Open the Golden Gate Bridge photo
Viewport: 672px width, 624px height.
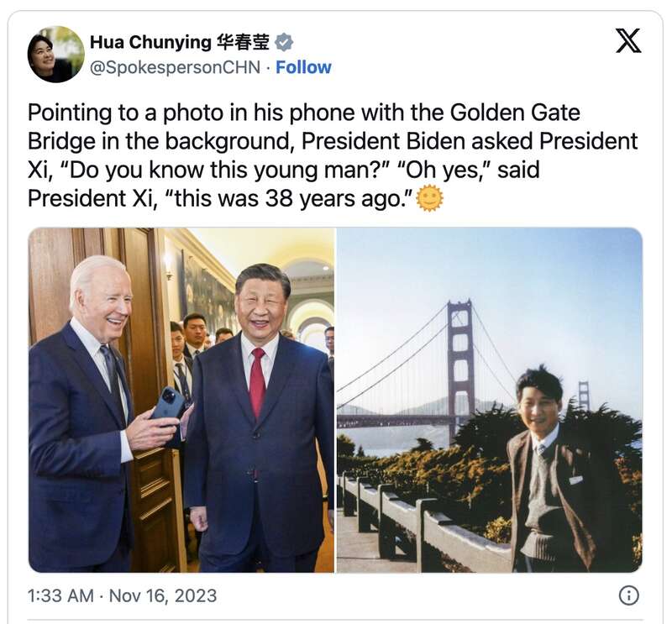point(490,400)
